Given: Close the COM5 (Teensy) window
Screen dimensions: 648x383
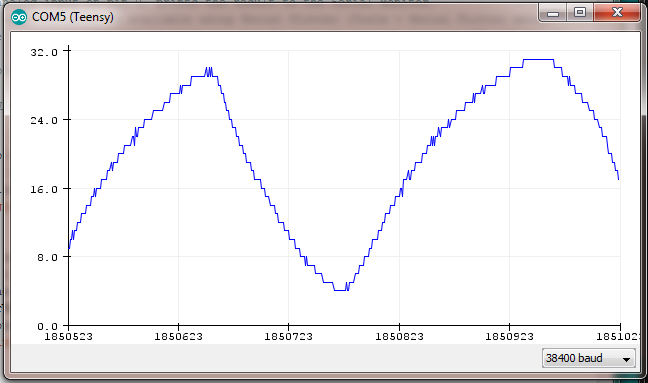Looking at the screenshot, I should (x=617, y=13).
